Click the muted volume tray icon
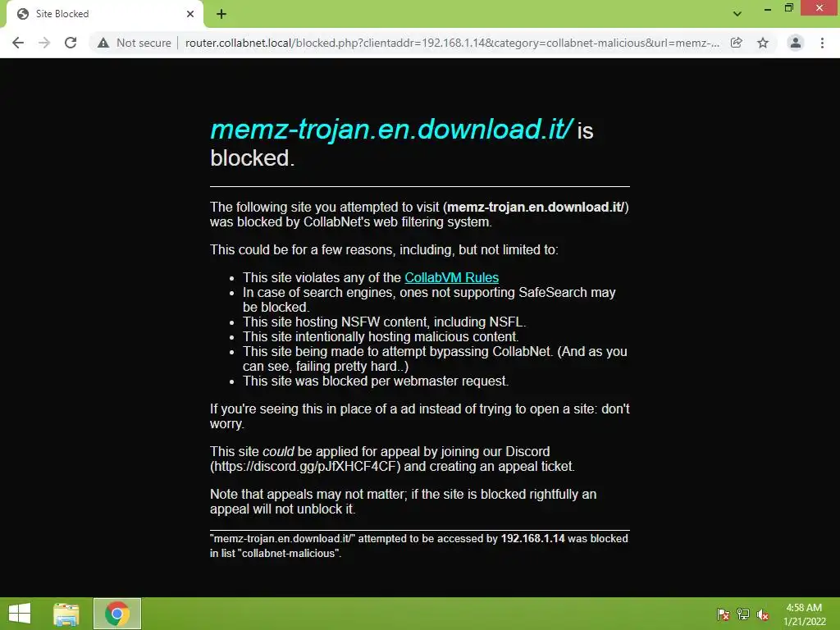The width and height of the screenshot is (840, 630). click(763, 614)
